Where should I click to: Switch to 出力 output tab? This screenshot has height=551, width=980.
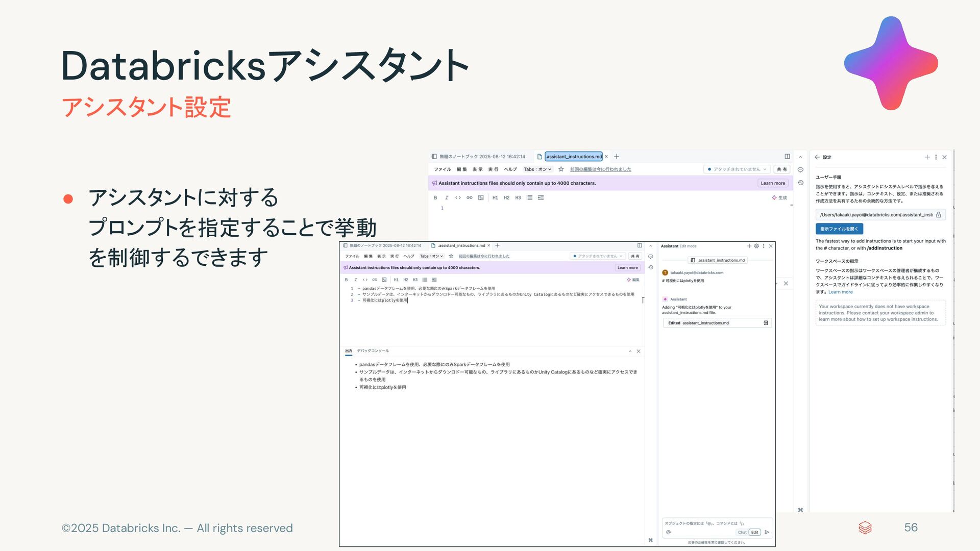[349, 351]
